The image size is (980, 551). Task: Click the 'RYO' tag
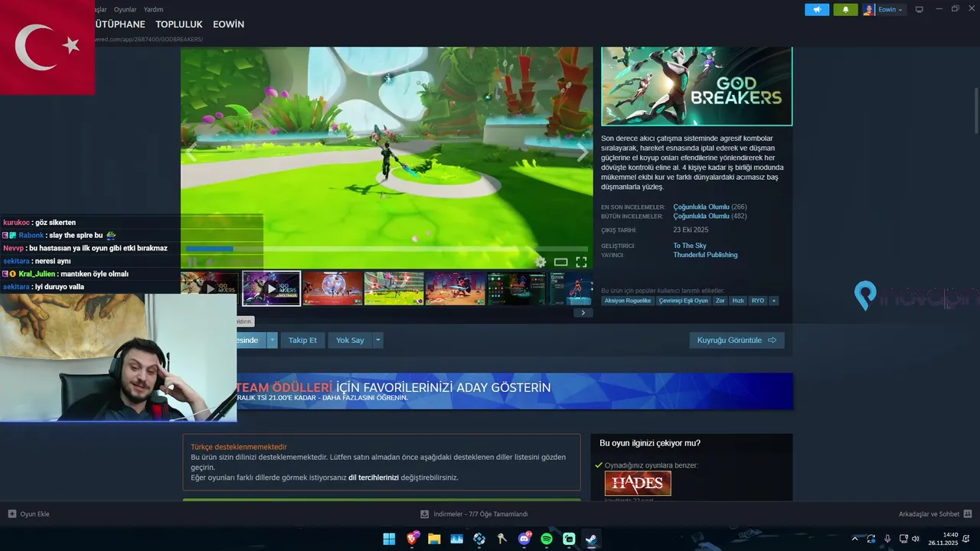pos(758,301)
